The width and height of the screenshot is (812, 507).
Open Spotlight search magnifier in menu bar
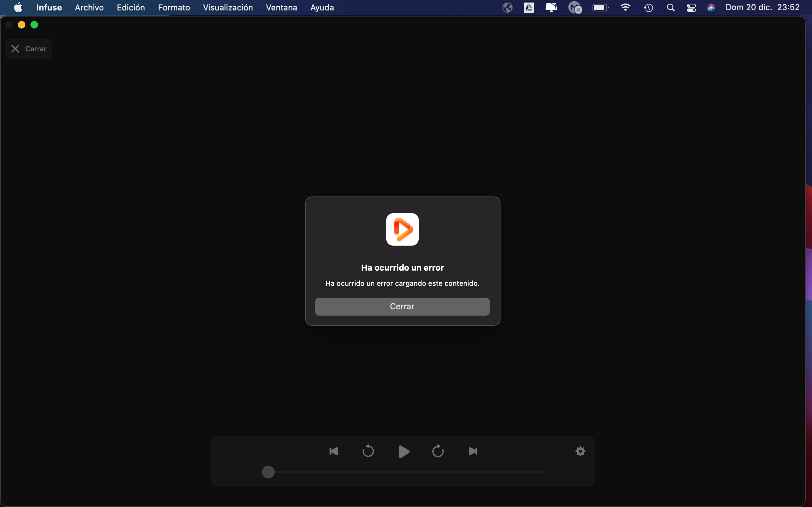pyautogui.click(x=671, y=7)
